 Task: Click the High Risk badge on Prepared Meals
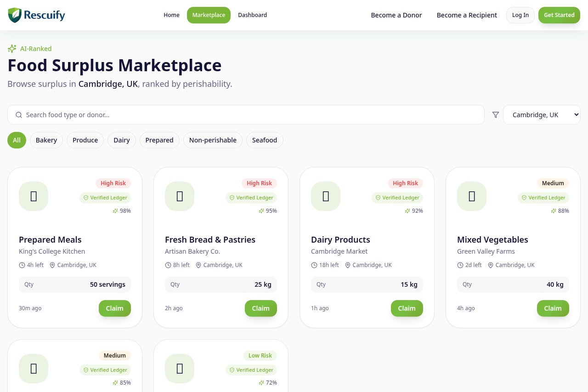pyautogui.click(x=113, y=183)
